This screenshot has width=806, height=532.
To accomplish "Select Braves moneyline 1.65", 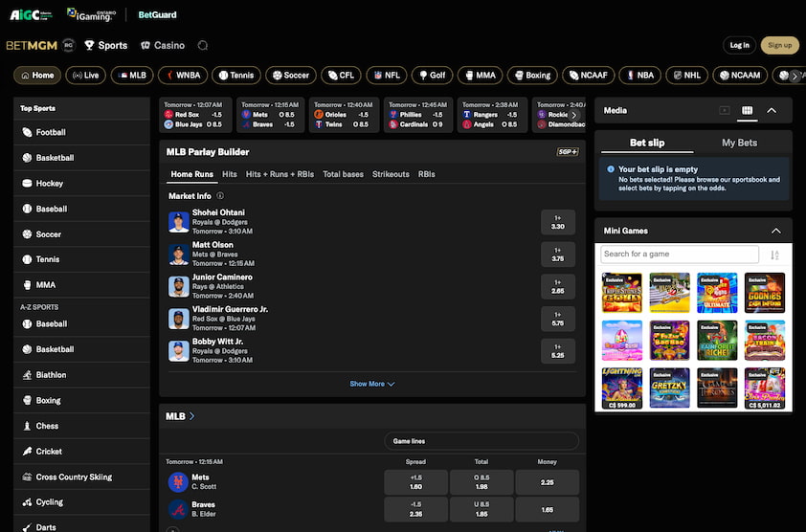I will tap(547, 509).
